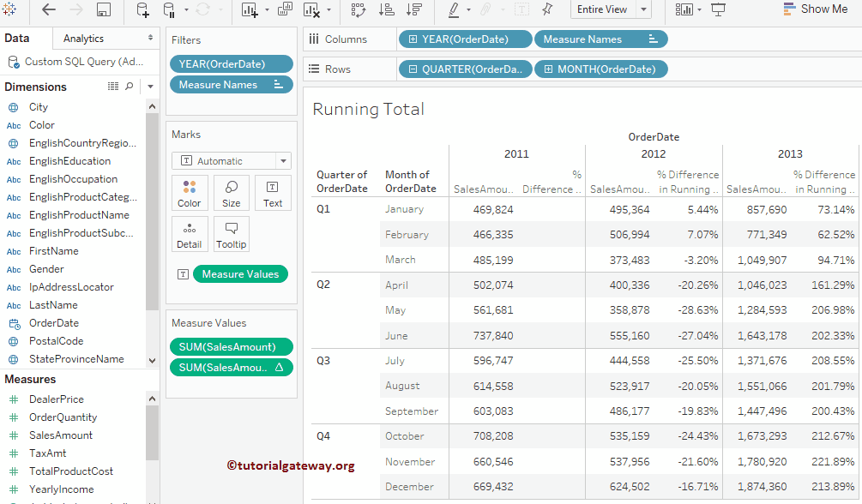This screenshot has width=862, height=504.
Task: Switch to the Analytics tab
Action: tap(84, 39)
